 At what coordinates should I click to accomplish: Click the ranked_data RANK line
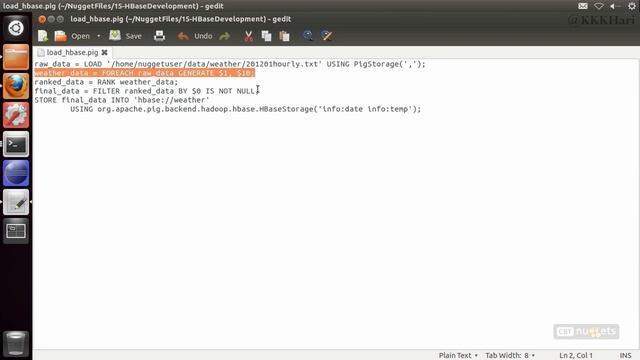pyautogui.click(x=106, y=82)
